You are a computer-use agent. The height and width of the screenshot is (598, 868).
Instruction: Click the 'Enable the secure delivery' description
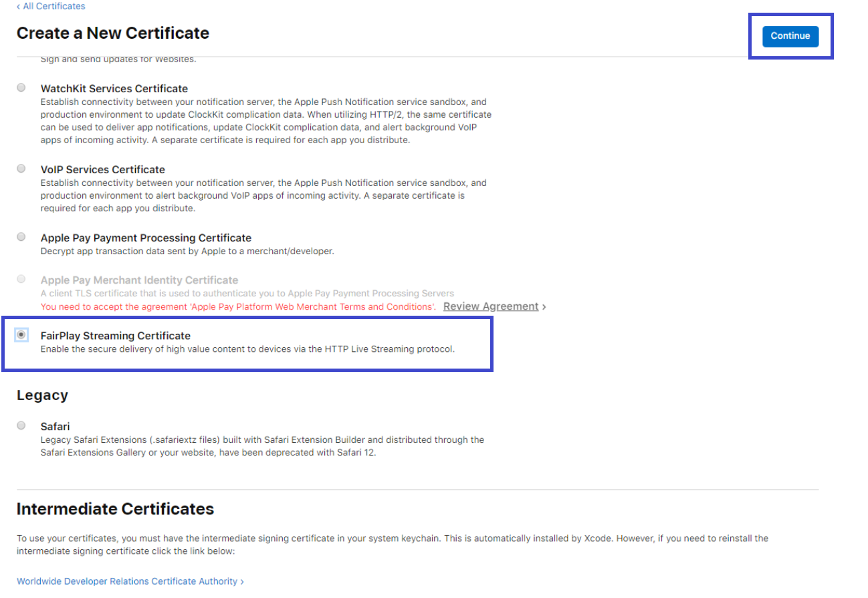click(247, 349)
